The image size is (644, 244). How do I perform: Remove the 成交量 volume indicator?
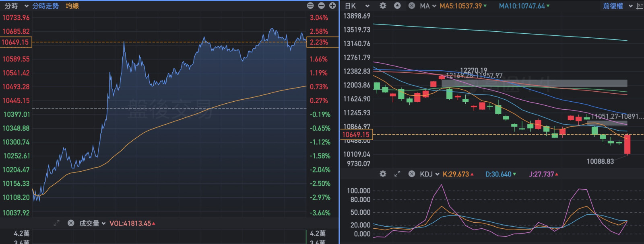point(71,223)
